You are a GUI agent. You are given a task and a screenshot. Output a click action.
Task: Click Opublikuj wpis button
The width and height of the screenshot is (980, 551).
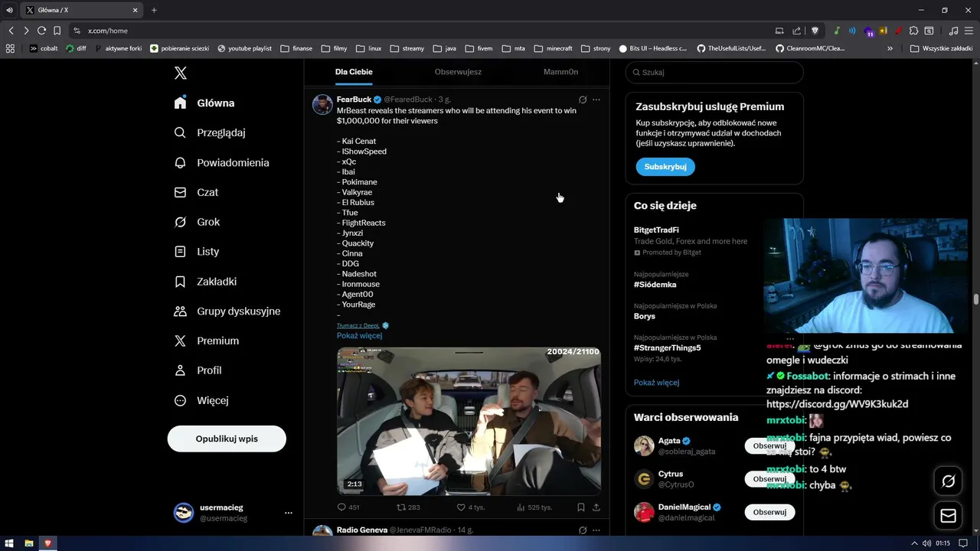tap(227, 439)
